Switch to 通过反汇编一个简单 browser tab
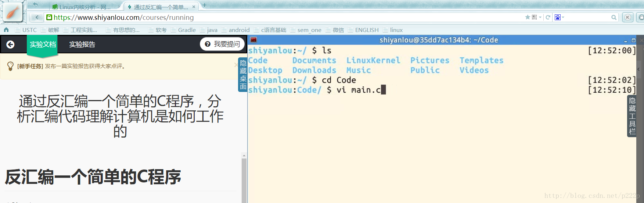Screen dimensions: 644x203 pyautogui.click(x=161, y=7)
